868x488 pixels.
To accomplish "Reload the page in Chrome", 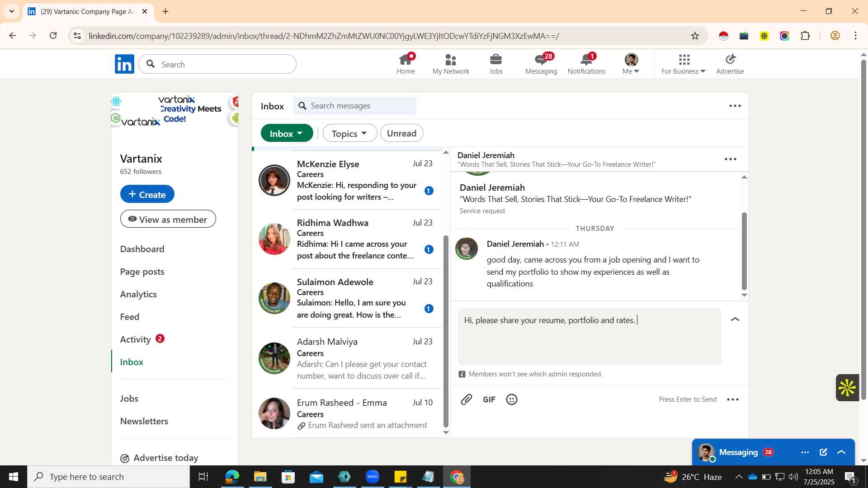I will [x=53, y=36].
